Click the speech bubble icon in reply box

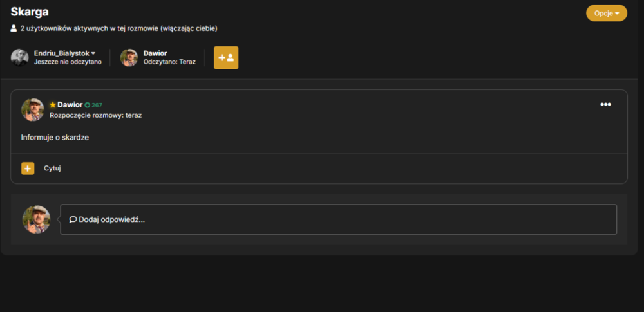[x=73, y=219]
